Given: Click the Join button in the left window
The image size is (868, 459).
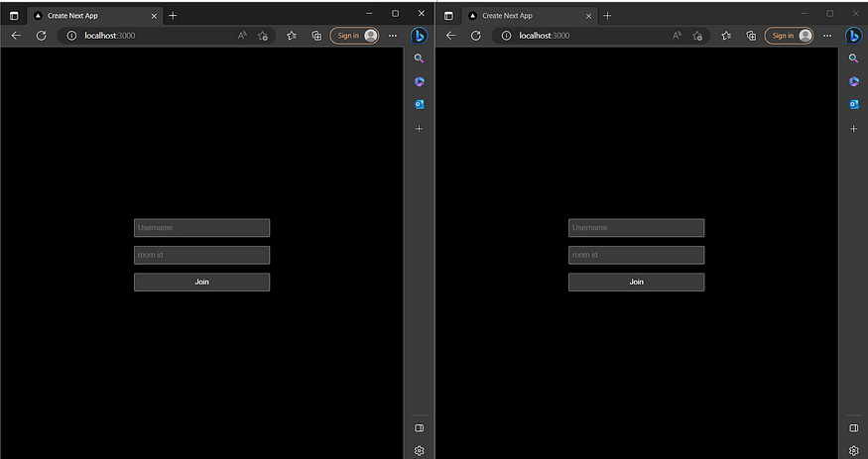Looking at the screenshot, I should point(202,282).
